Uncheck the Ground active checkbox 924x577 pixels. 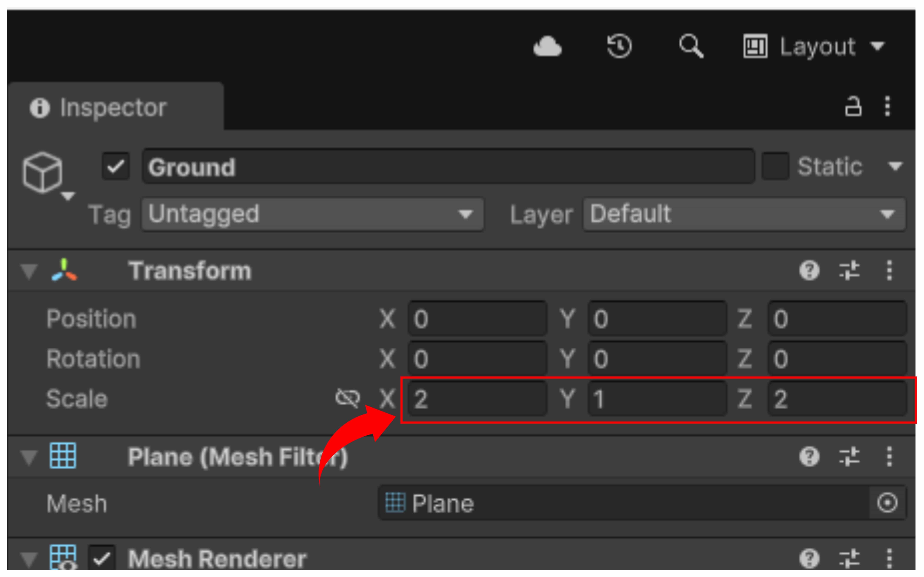click(116, 166)
